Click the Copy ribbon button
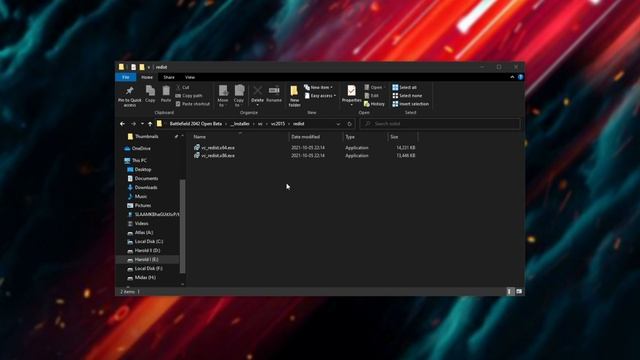 pos(150,94)
